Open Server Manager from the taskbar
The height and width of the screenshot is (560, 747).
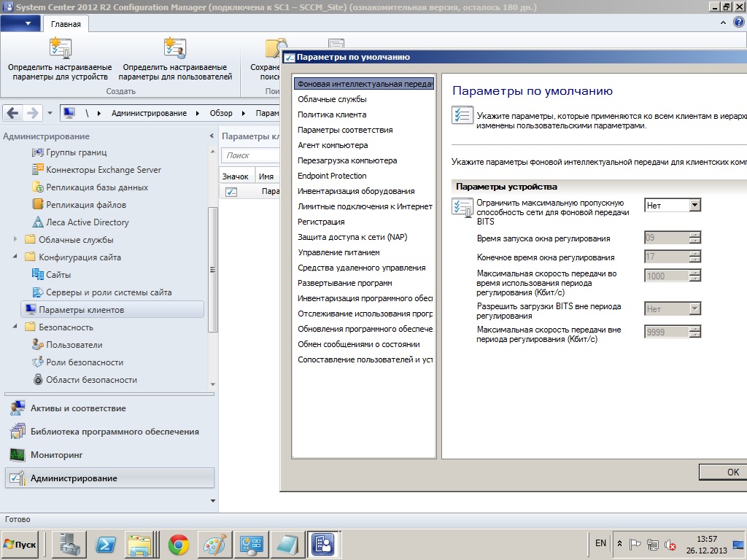[69, 544]
